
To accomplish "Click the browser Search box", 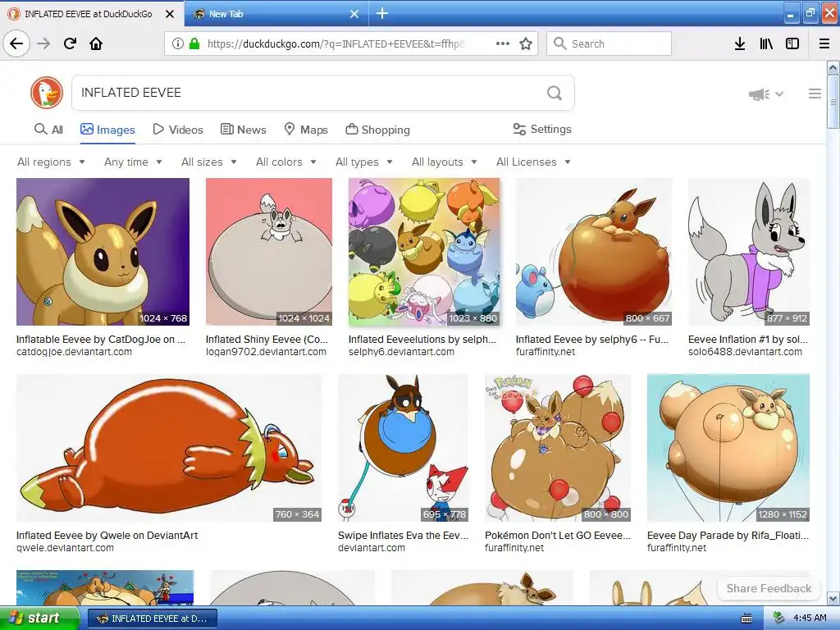I will click(x=609, y=43).
